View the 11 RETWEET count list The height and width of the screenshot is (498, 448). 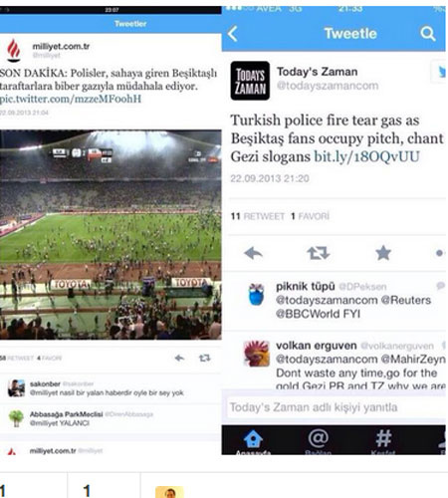coord(258,216)
